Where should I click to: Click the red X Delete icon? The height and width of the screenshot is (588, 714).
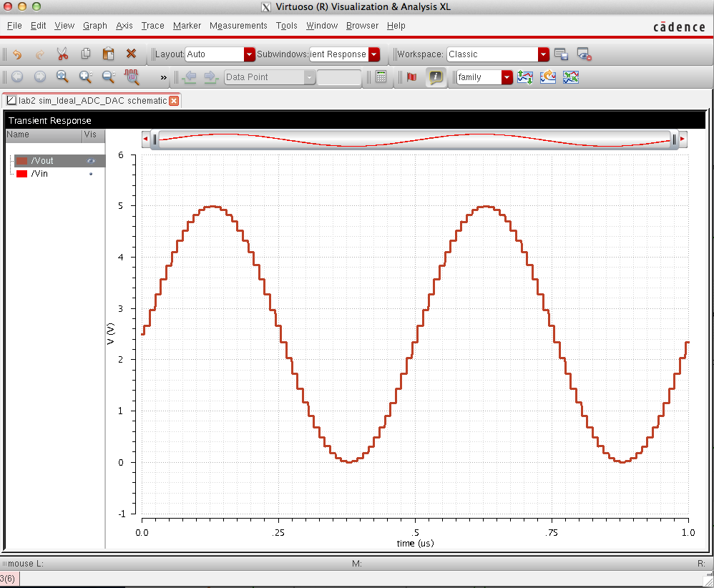pos(131,54)
